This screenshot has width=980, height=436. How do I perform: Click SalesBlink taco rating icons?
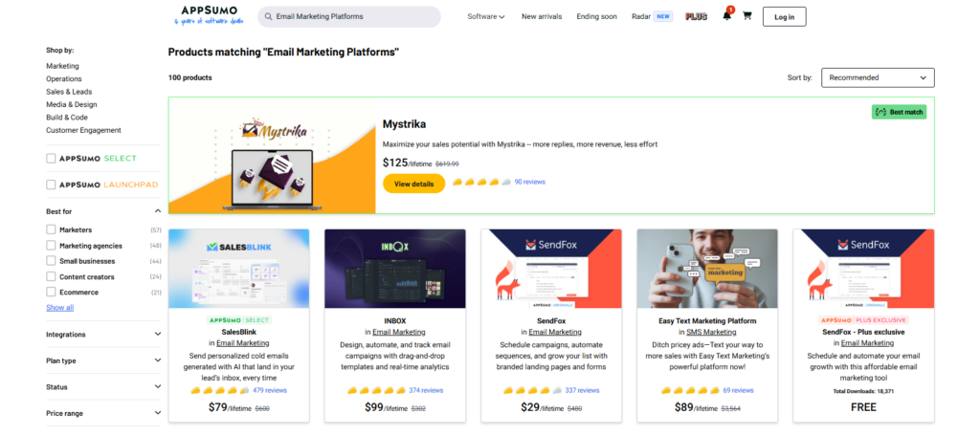[220, 390]
